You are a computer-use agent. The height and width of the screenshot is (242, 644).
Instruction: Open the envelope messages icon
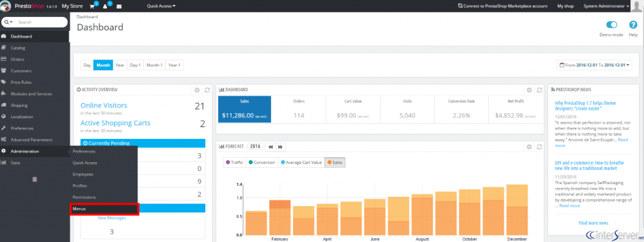coord(119,6)
